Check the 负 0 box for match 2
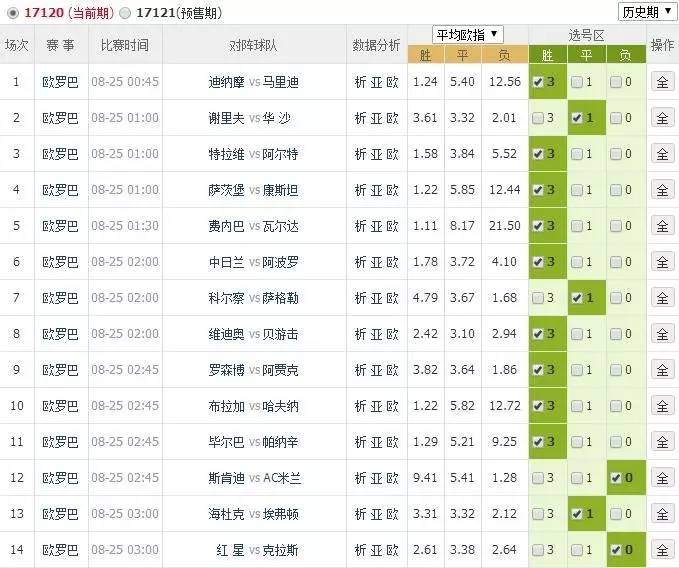This screenshot has height=568, width=679. (615, 118)
